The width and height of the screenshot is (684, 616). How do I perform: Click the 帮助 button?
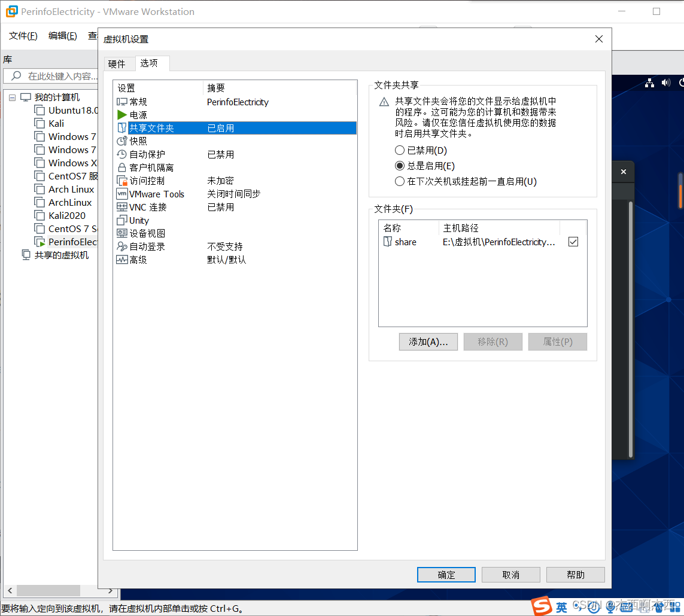(x=575, y=575)
